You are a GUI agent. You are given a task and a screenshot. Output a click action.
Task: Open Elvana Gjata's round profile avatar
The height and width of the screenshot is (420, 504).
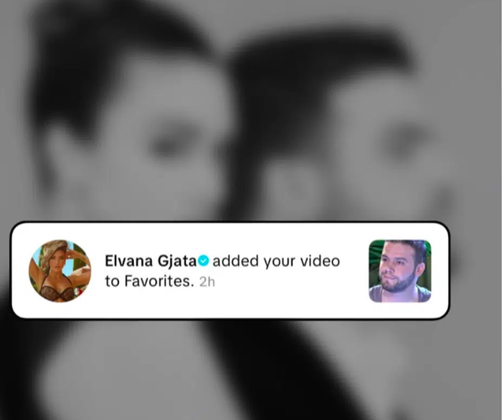[x=60, y=271]
